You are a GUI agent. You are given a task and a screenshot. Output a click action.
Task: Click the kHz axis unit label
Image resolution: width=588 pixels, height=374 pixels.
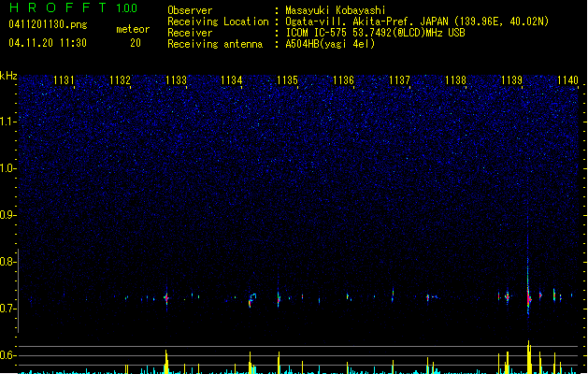point(8,76)
